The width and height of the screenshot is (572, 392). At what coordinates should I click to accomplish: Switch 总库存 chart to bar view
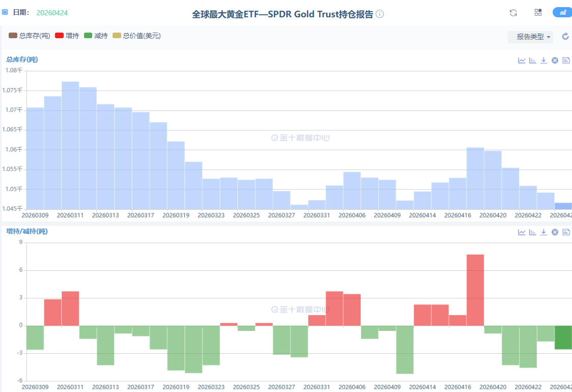[533, 60]
